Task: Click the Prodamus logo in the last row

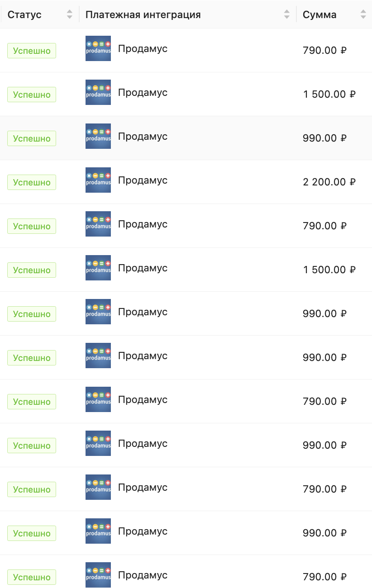Action: point(98,575)
